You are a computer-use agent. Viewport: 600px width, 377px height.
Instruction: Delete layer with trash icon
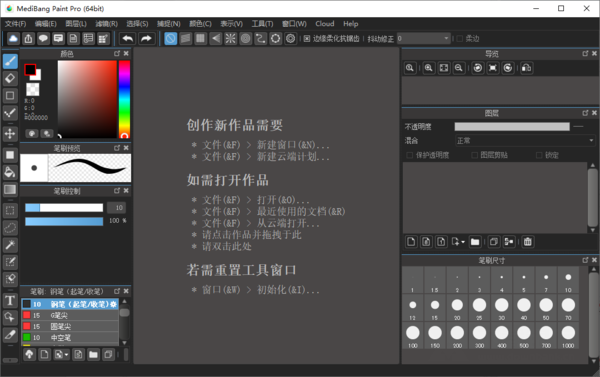528,242
